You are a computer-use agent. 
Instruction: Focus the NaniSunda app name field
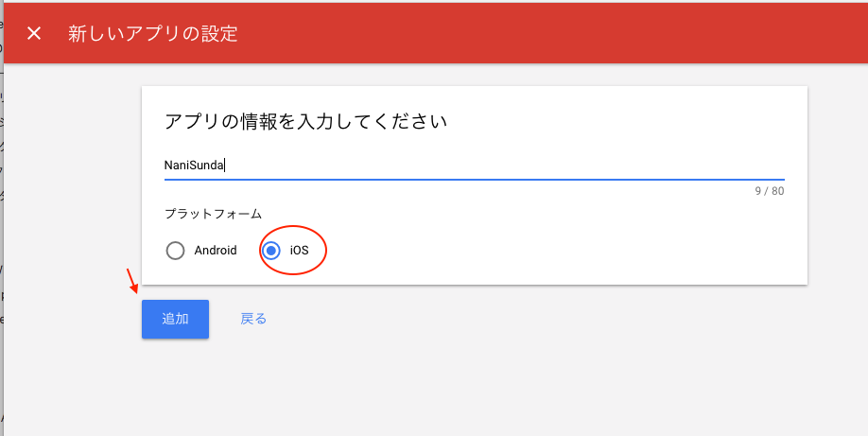point(474,166)
